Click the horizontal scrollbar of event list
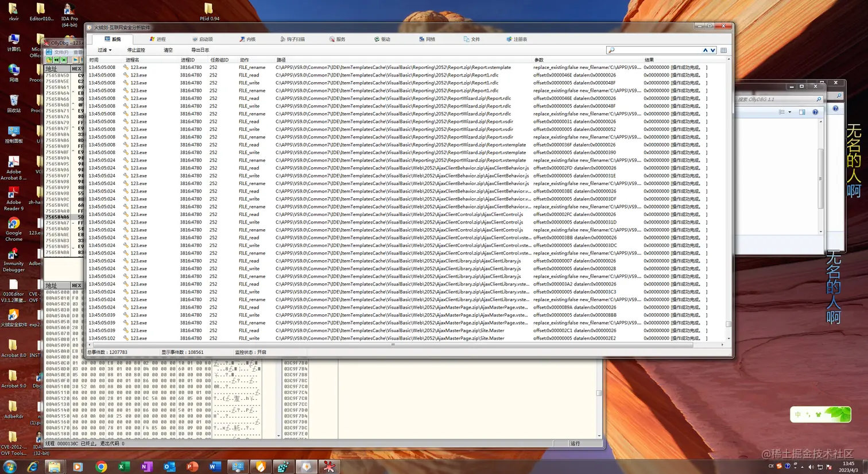The width and height of the screenshot is (868, 474). pyautogui.click(x=393, y=345)
